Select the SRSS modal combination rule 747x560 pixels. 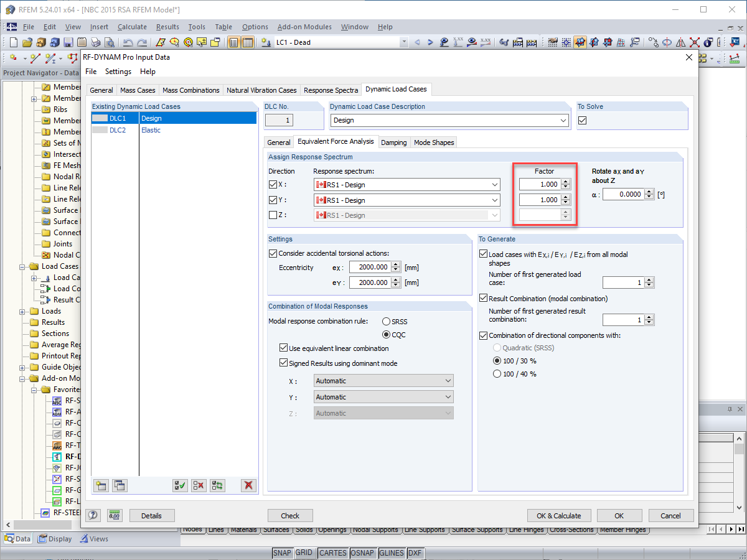(x=387, y=321)
